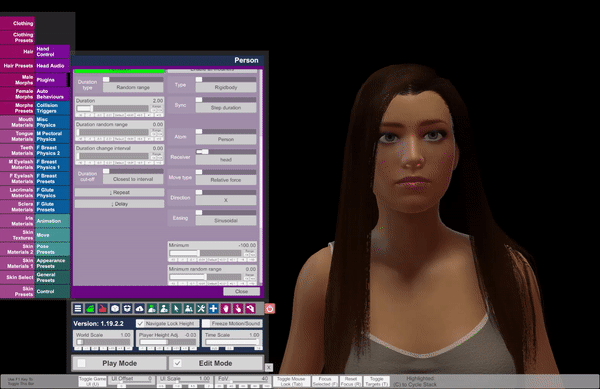600x389 pixels.
Task: Adjust the FoV slider in bottom bar
Action: (x=243, y=381)
